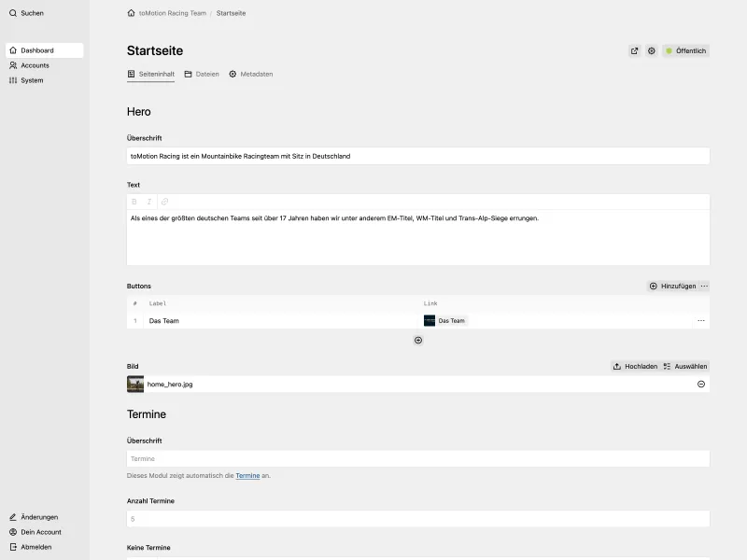The image size is (747, 560).
Task: Click the Suchen magnifier in the sidebar
Action: pos(12,13)
